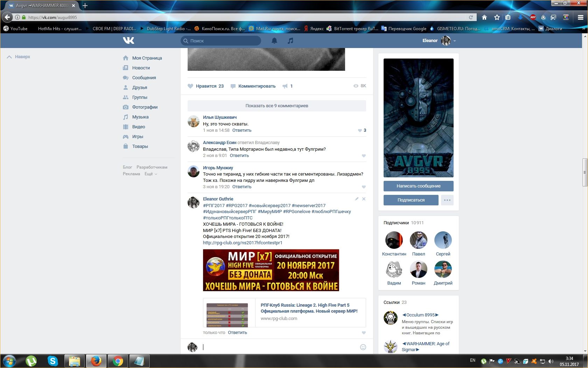Click the Подписаться button
Viewport: 588px width, 368px height.
pyautogui.click(x=411, y=200)
